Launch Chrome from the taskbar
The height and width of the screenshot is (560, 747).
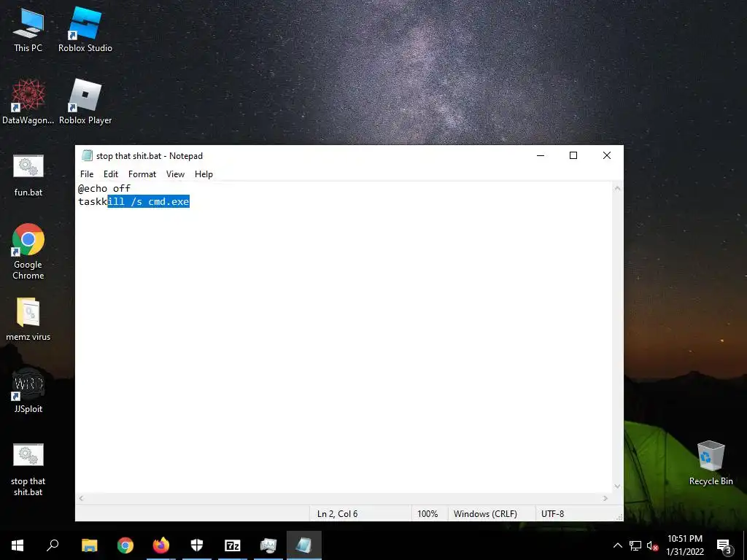pyautogui.click(x=125, y=545)
